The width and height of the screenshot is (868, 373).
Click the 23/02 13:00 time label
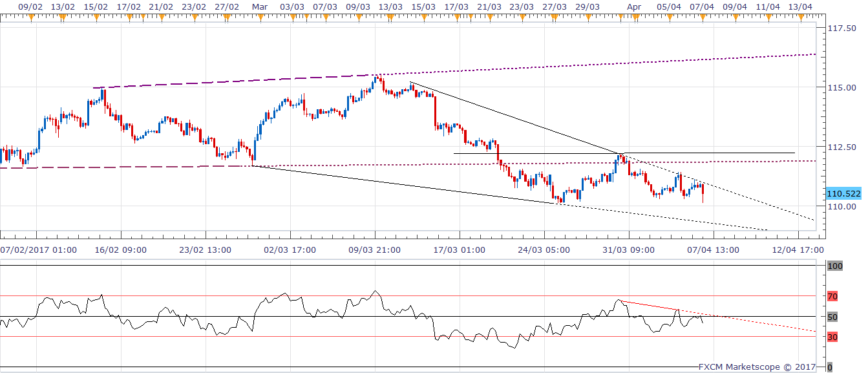[204, 250]
